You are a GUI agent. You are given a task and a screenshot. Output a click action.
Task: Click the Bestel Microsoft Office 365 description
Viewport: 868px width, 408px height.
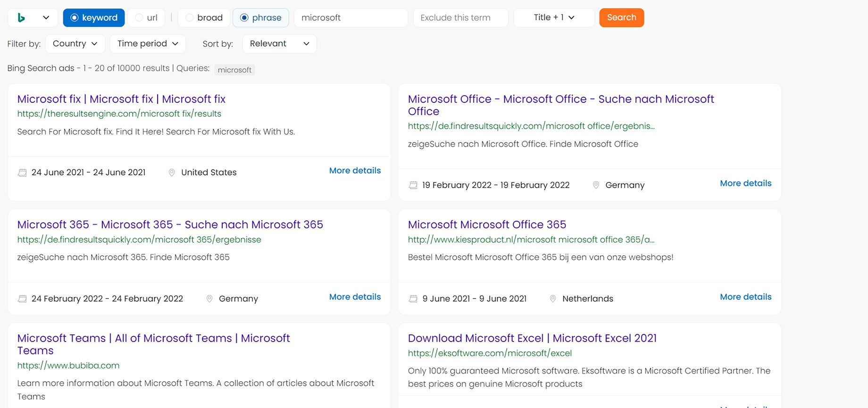(x=541, y=258)
